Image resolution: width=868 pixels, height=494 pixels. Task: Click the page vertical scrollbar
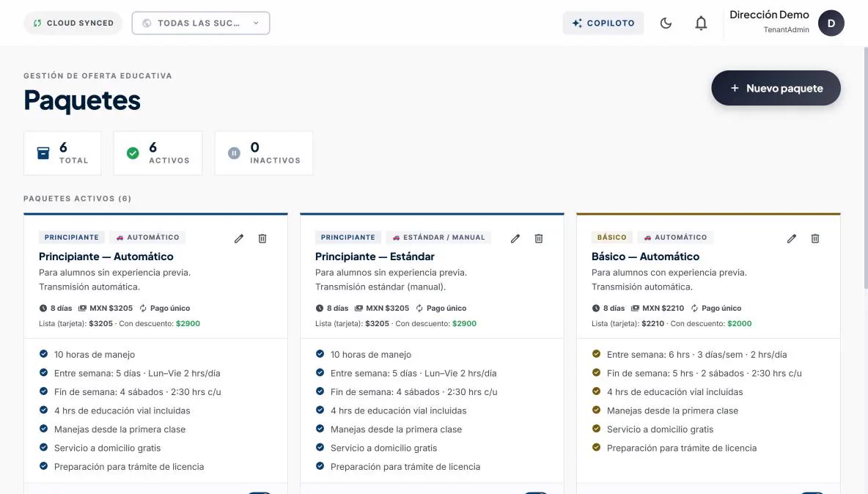(866, 168)
